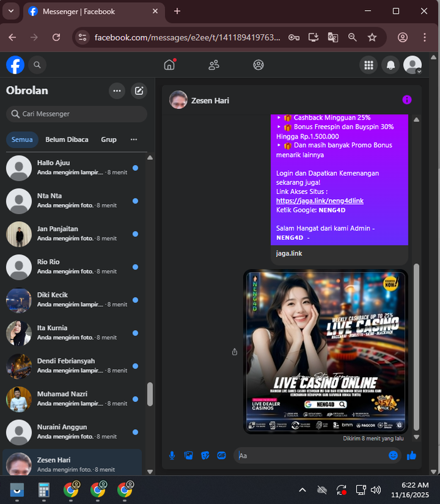Open the Groups icon in top navigation
Image resolution: width=440 pixels, height=504 pixels.
(x=259, y=65)
